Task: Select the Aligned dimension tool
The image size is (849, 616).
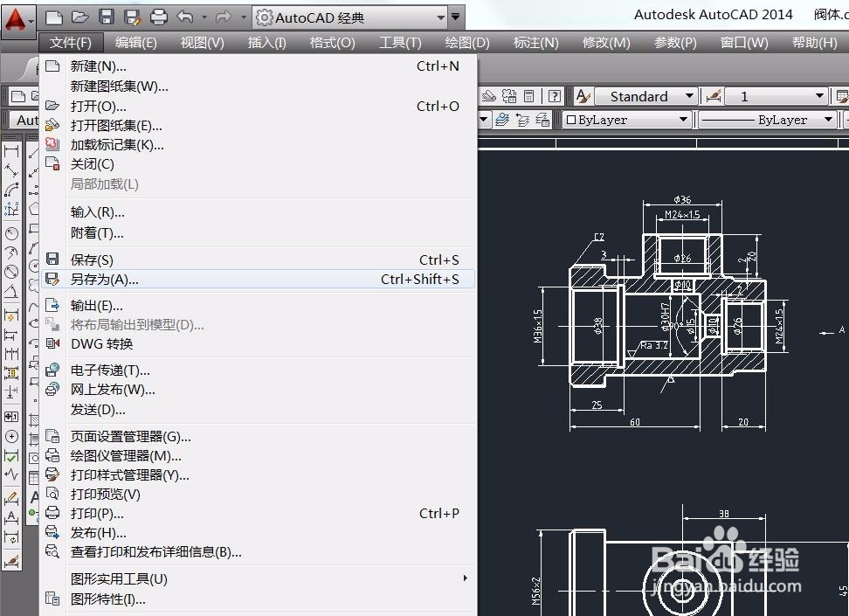Action: [x=11, y=171]
